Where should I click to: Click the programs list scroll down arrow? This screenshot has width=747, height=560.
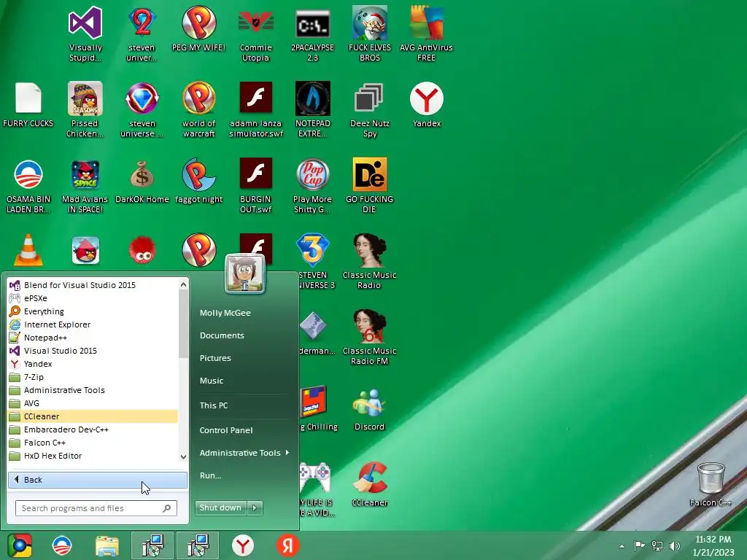[183, 456]
